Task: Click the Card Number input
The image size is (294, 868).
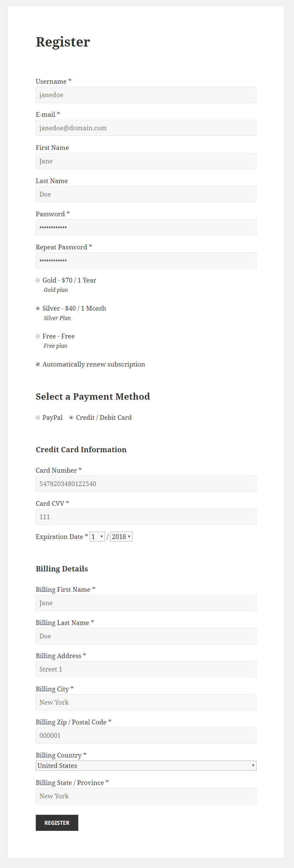Action: 146,484
